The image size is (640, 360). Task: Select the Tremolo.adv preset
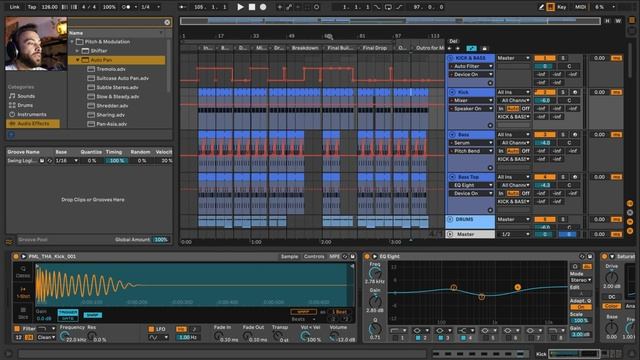(111, 69)
